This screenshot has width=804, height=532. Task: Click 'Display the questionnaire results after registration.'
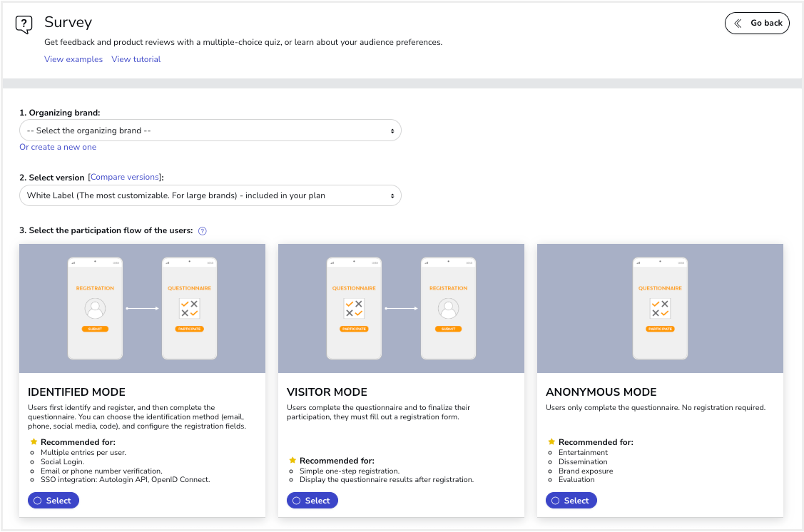(387, 480)
